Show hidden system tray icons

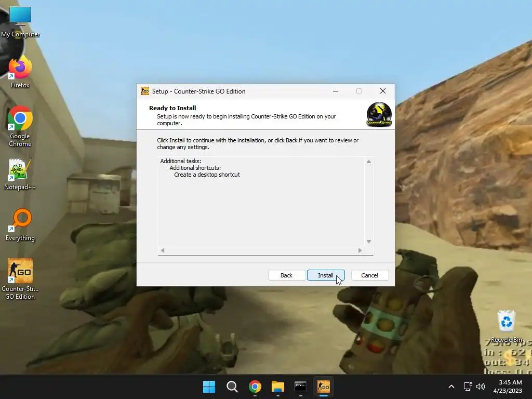[x=451, y=387]
